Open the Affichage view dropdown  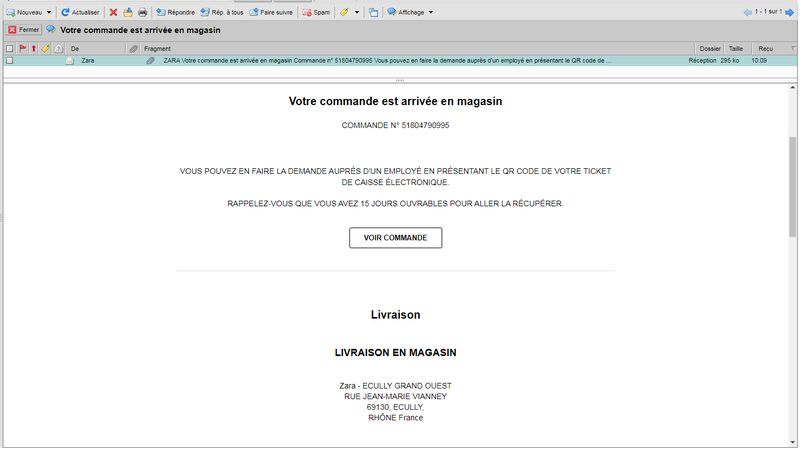point(410,12)
